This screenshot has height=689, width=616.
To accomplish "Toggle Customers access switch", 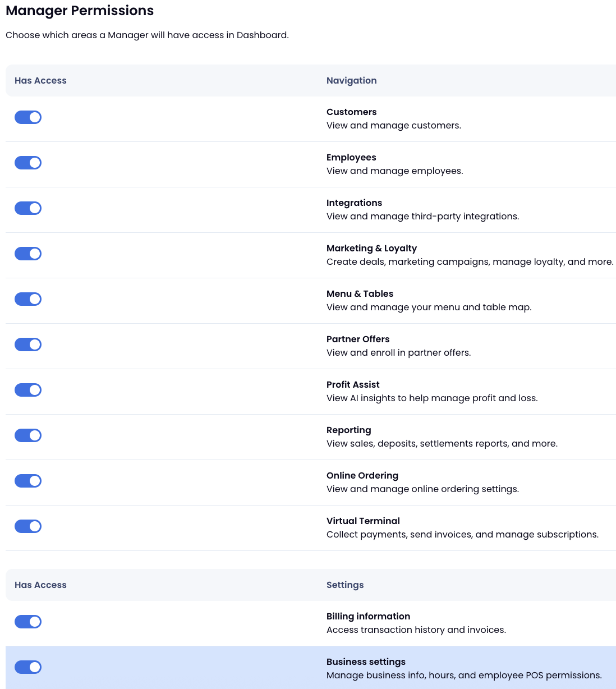I will [x=28, y=117].
